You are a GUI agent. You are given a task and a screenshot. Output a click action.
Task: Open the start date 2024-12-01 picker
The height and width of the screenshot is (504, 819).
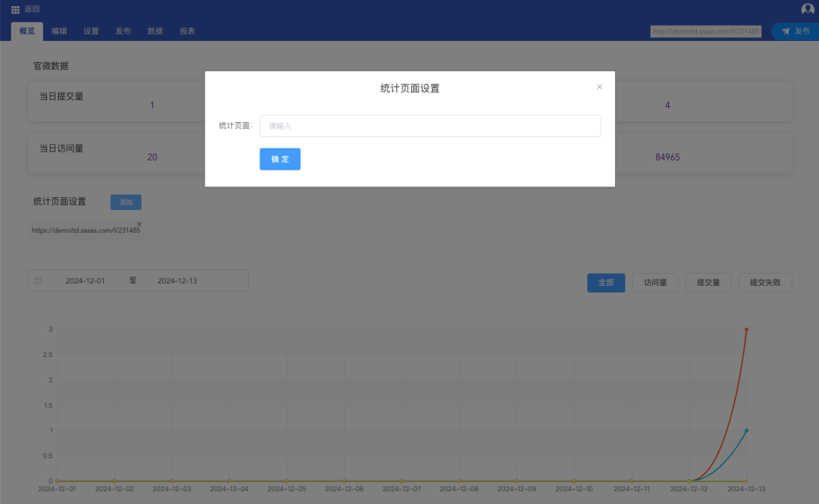(85, 281)
